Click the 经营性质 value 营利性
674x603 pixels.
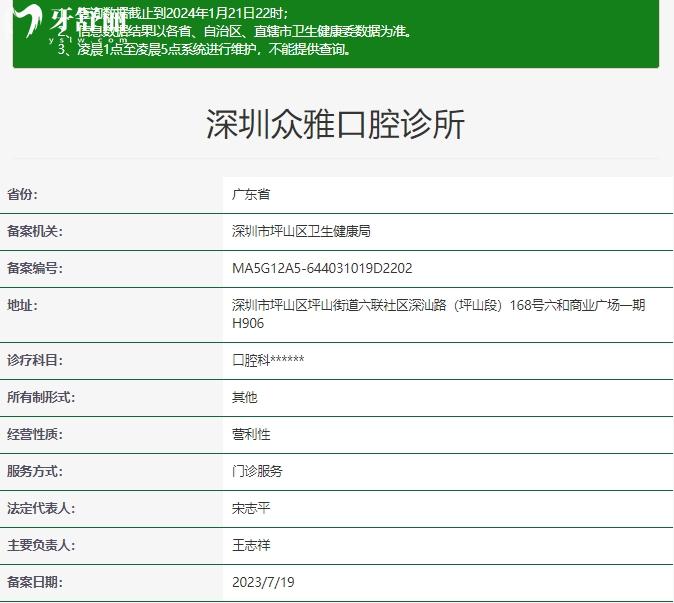[x=251, y=434]
